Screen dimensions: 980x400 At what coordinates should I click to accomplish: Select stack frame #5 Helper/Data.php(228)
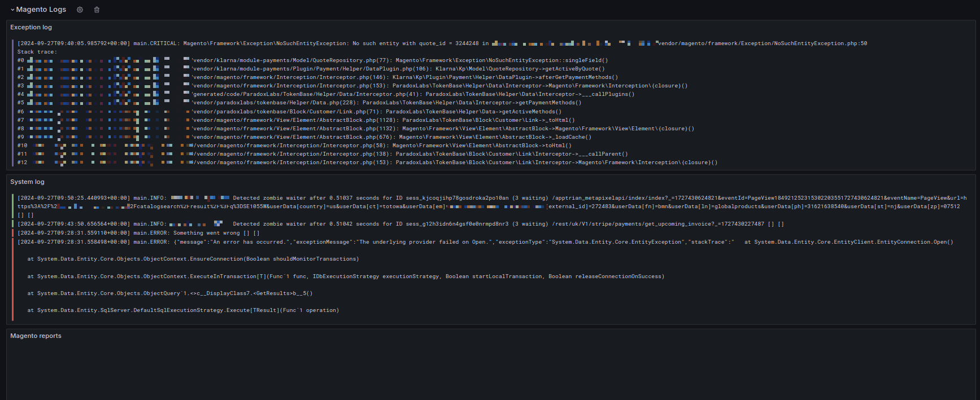pyautogui.click(x=299, y=103)
